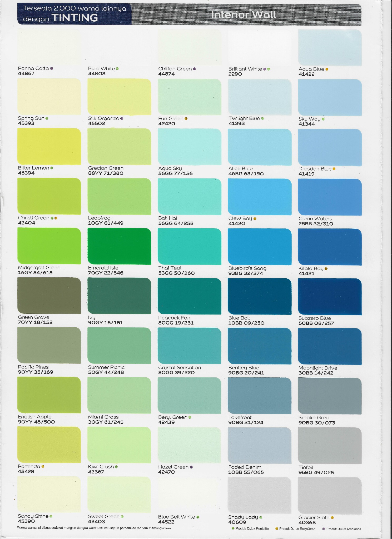Screen dimensions: 392x539
Task: Select the Sky Way swatch
Action: click(x=330, y=97)
